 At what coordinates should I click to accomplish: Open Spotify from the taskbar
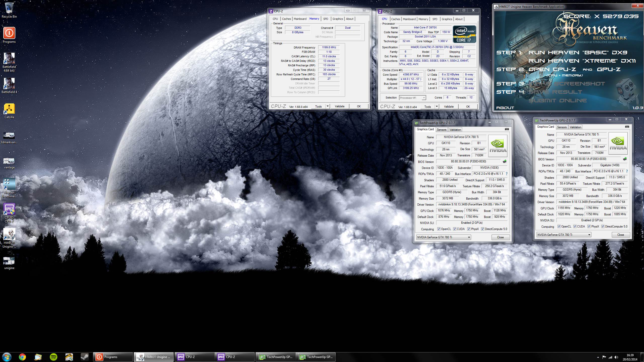(x=54, y=357)
